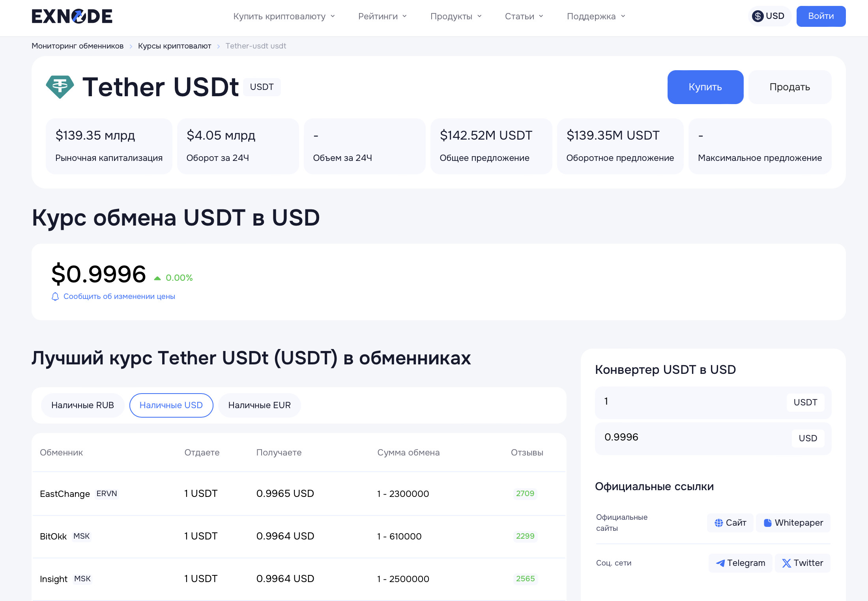Select the Наличные USD filter
The image size is (868, 601).
pyautogui.click(x=171, y=405)
